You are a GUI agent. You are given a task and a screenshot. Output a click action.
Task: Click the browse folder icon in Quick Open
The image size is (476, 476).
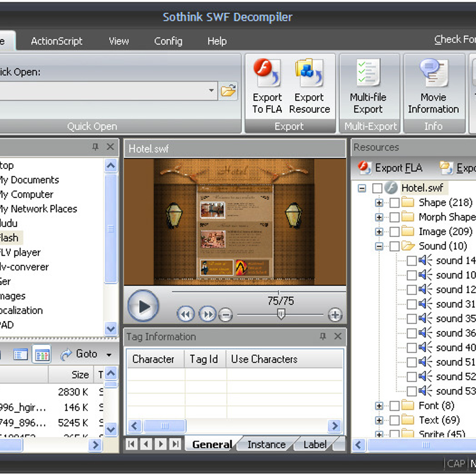click(229, 91)
